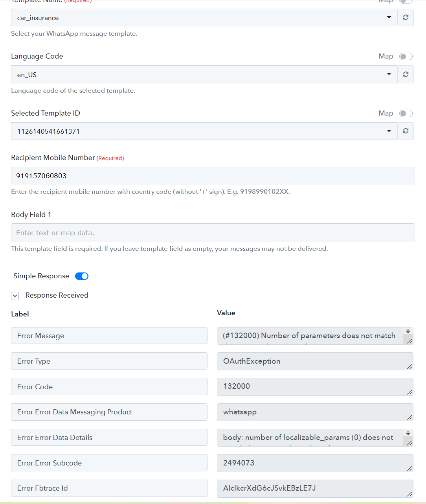426x504 pixels.
Task: Toggle Map switch for Selected Template ID
Action: (x=406, y=114)
